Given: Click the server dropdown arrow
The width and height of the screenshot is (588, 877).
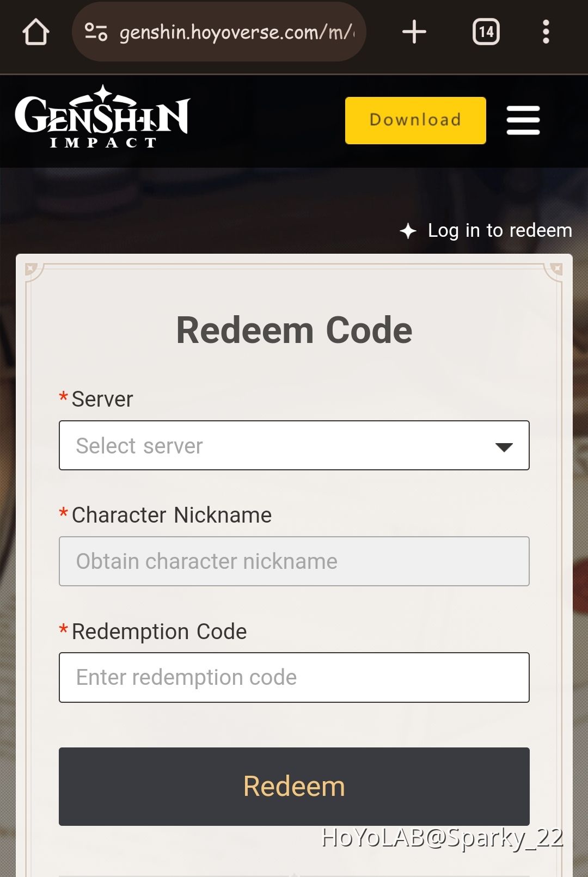Looking at the screenshot, I should (x=504, y=447).
